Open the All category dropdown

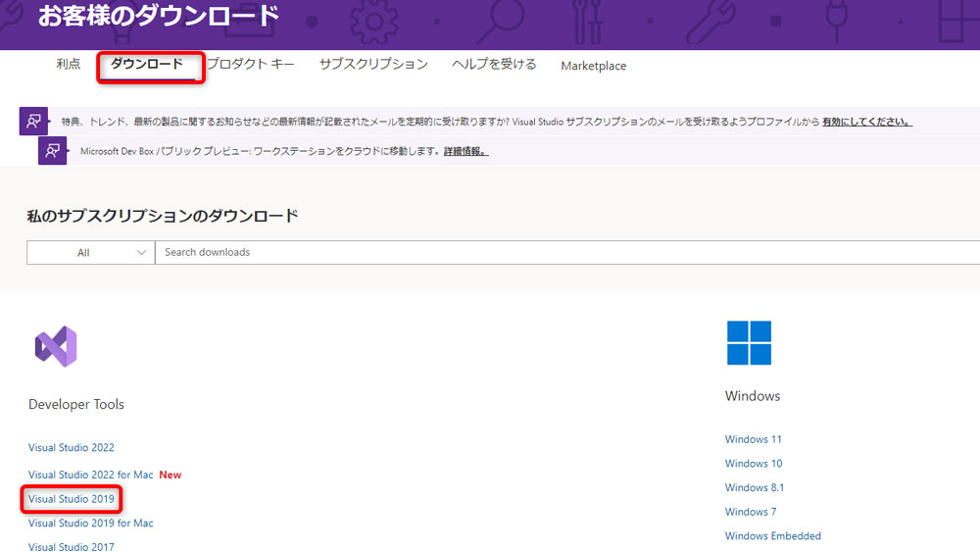tap(90, 253)
